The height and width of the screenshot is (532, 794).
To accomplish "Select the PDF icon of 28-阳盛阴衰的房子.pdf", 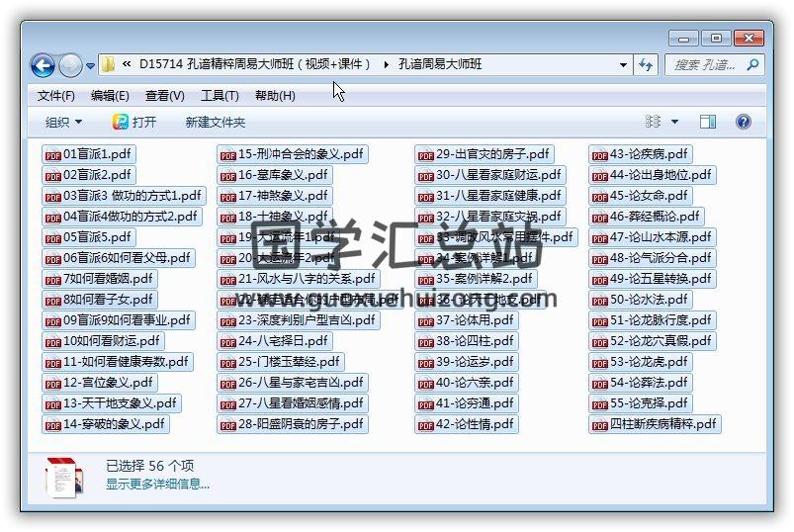I will 227,425.
